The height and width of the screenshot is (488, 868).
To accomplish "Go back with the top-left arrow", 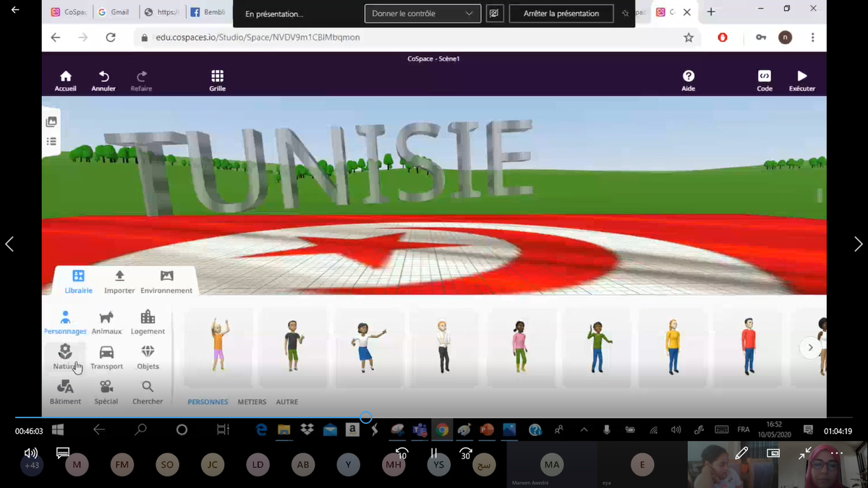I will [x=15, y=10].
